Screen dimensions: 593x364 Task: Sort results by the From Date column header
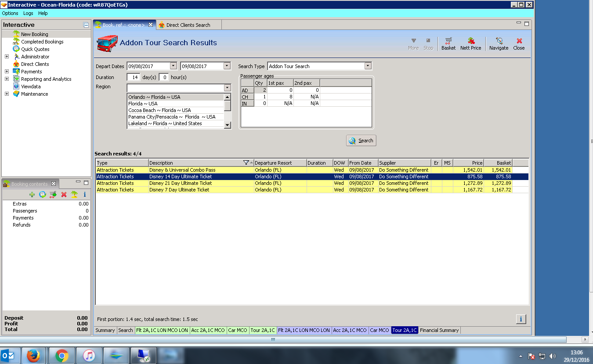[x=363, y=163]
